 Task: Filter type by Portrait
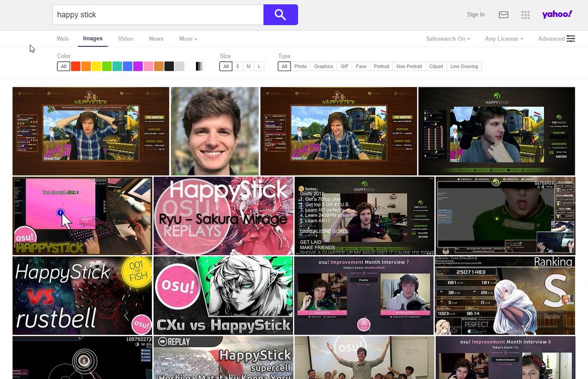(381, 66)
